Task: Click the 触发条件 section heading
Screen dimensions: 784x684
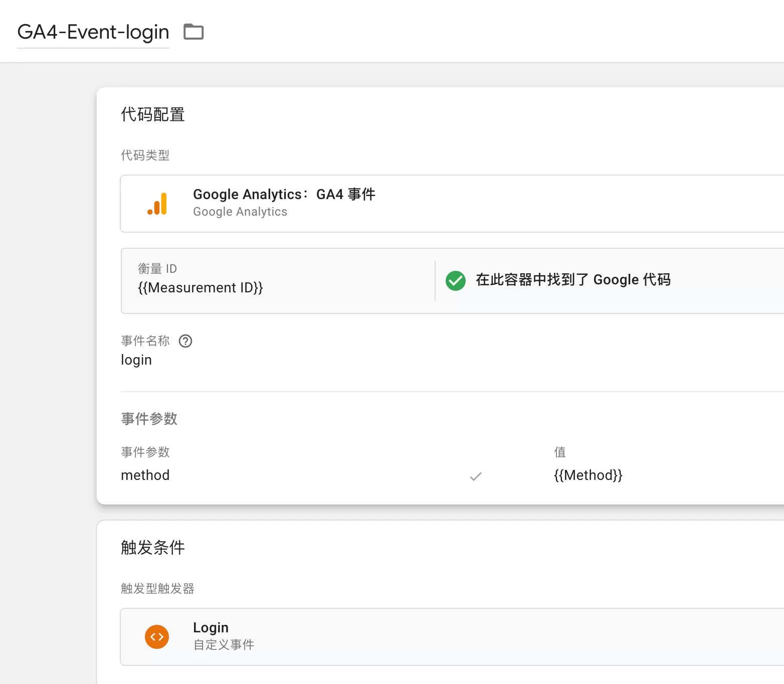Action: coord(153,548)
